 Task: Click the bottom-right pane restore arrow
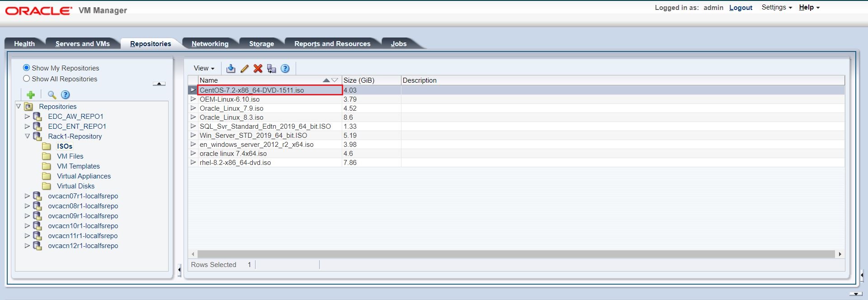[855, 294]
